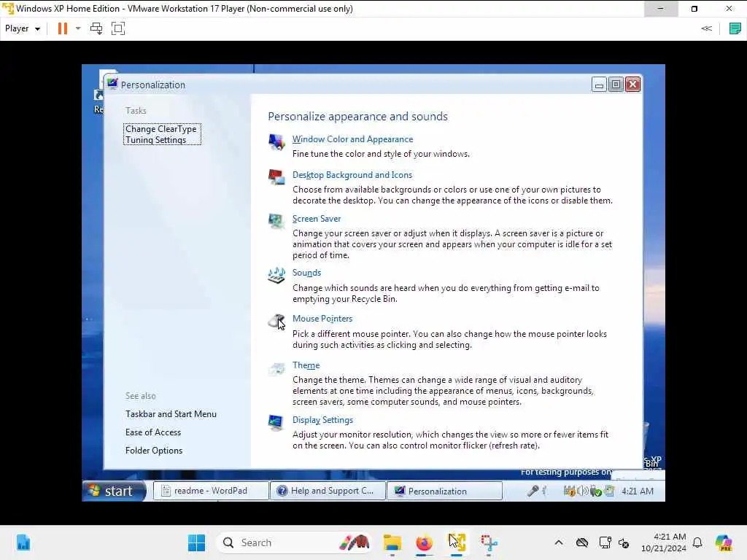Click the Sounds musical notes icon
This screenshot has height=560, width=747.
point(276,275)
